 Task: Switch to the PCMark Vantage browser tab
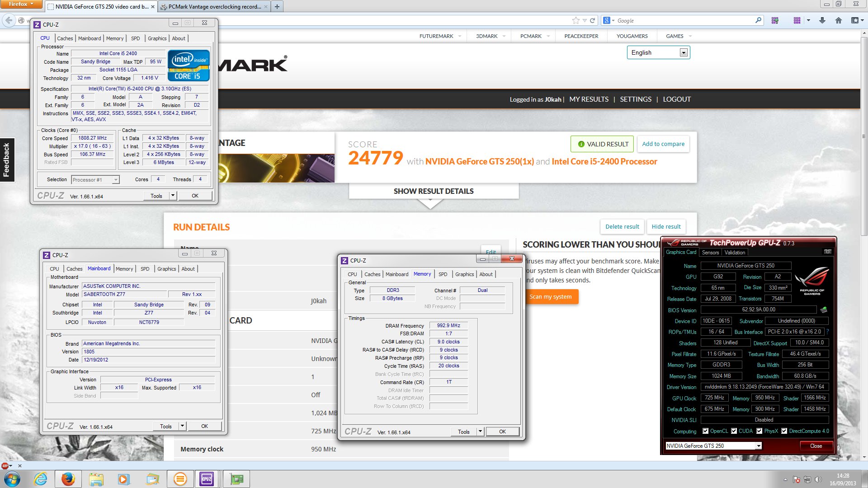click(214, 7)
